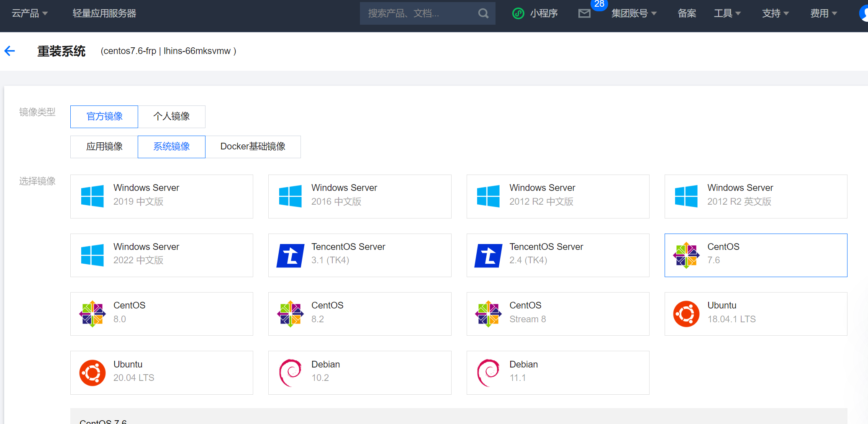The height and width of the screenshot is (424, 868).
Task: Expand the 集团账号 dropdown
Action: point(634,13)
